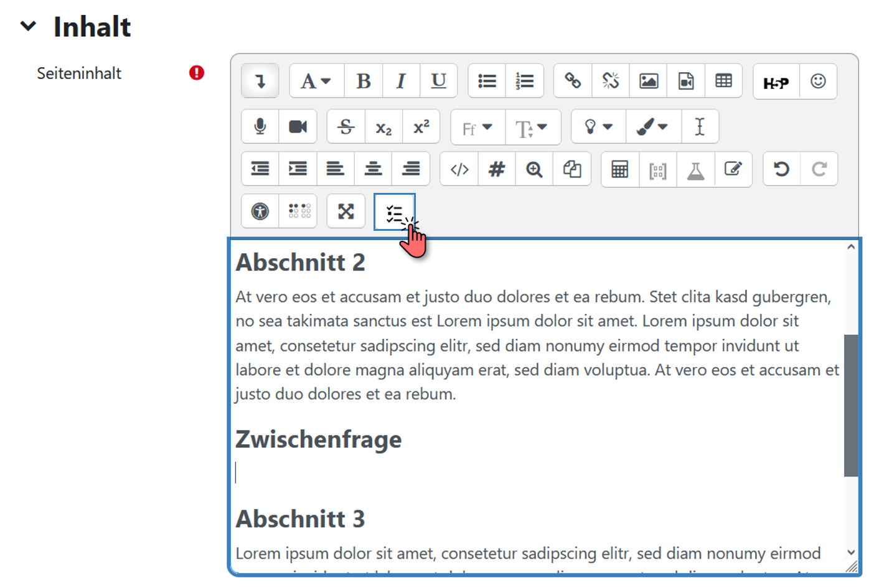
Task: Click the undo arrow
Action: coord(781,169)
